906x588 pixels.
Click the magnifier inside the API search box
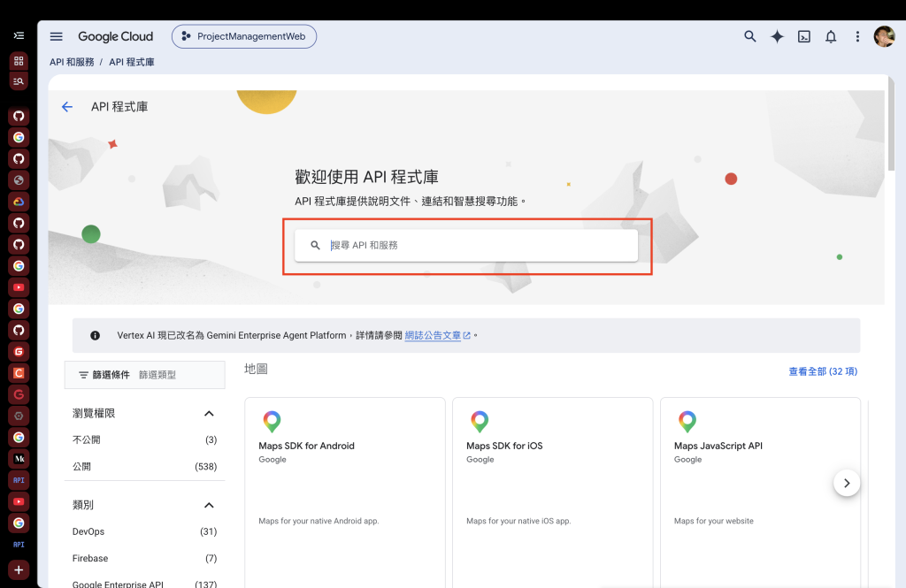316,245
